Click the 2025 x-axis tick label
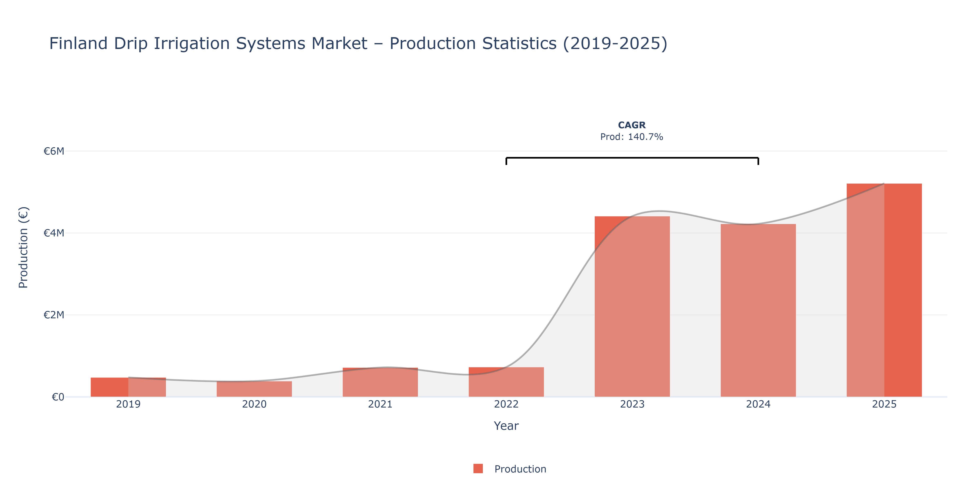The width and height of the screenshot is (980, 490). (x=884, y=404)
